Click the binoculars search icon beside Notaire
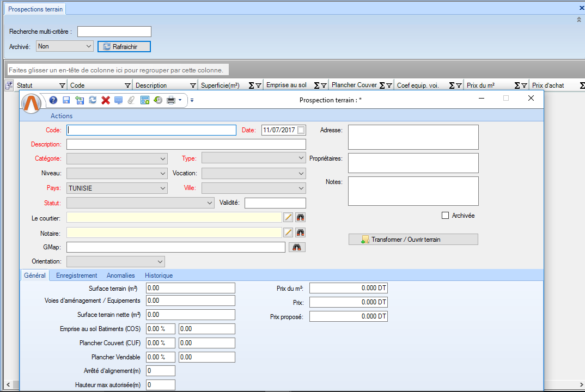This screenshot has width=585, height=392. [x=300, y=232]
